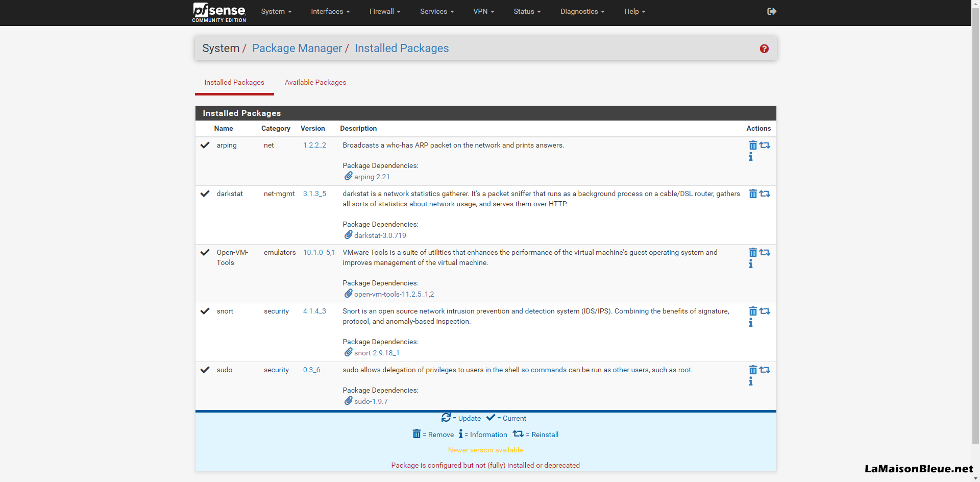Open the Help dropdown menu

[x=635, y=11]
